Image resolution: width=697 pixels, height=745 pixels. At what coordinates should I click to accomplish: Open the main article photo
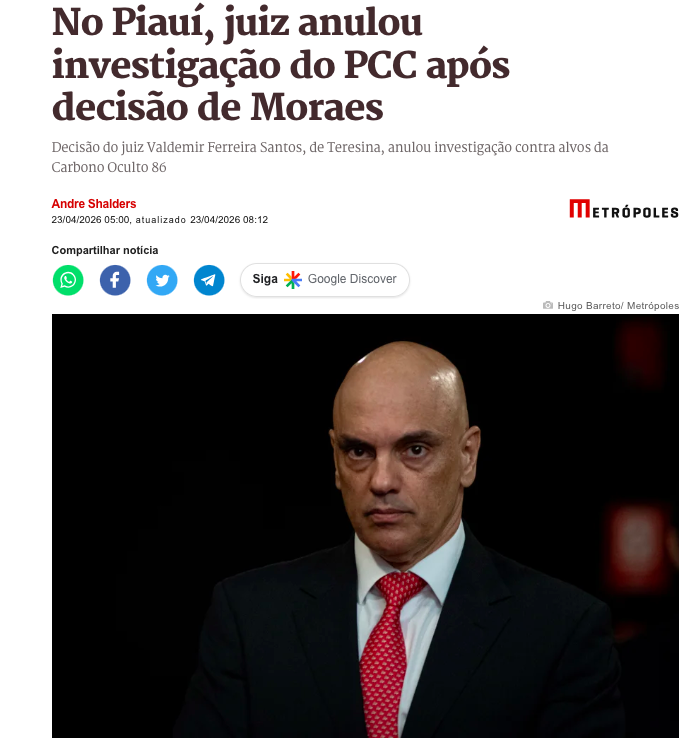(365, 525)
